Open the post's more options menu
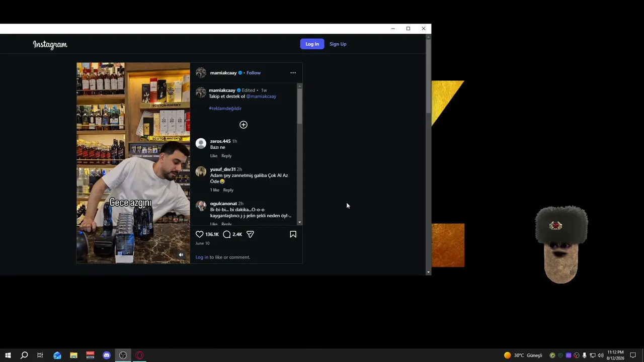The image size is (644, 362). click(293, 73)
